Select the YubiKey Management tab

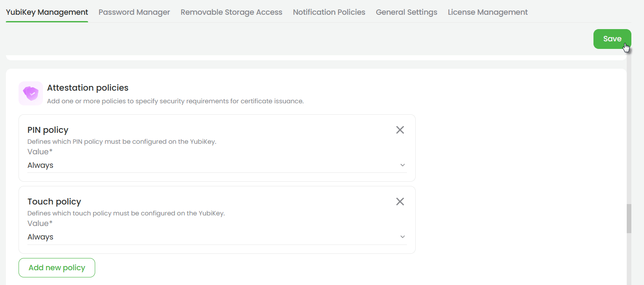pyautogui.click(x=47, y=12)
